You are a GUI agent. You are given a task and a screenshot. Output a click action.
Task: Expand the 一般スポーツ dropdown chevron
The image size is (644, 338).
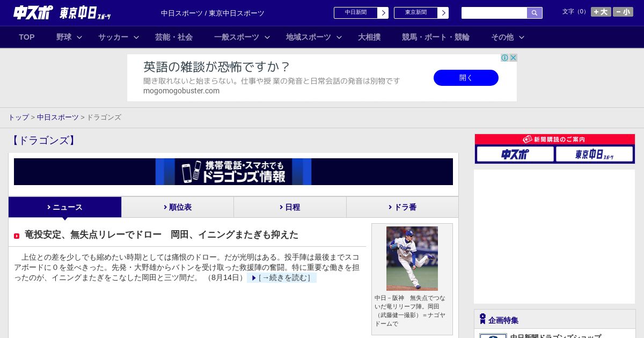(x=267, y=37)
